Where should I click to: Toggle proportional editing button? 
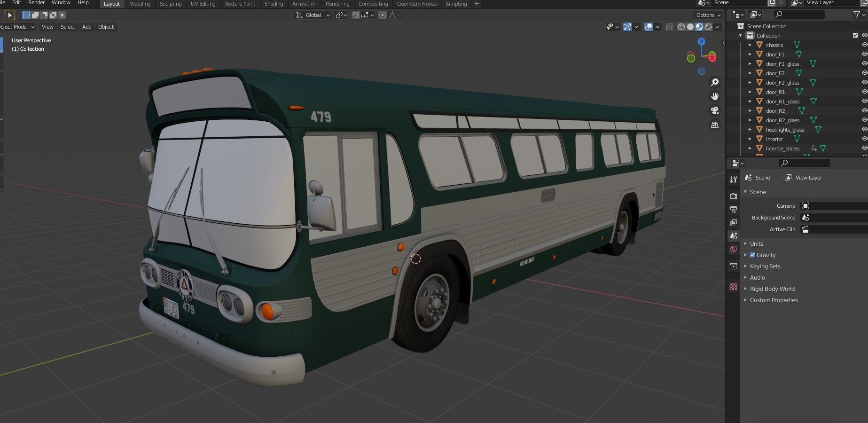383,15
